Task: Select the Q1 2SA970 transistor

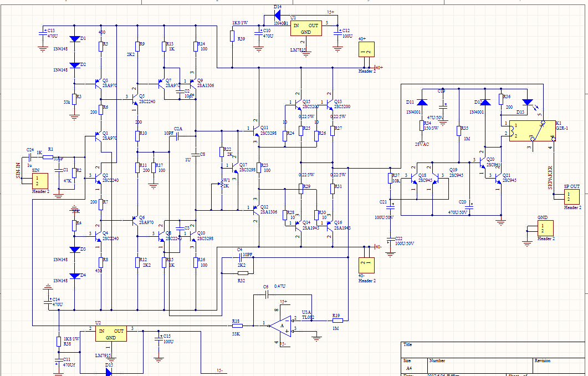Action: (x=97, y=136)
